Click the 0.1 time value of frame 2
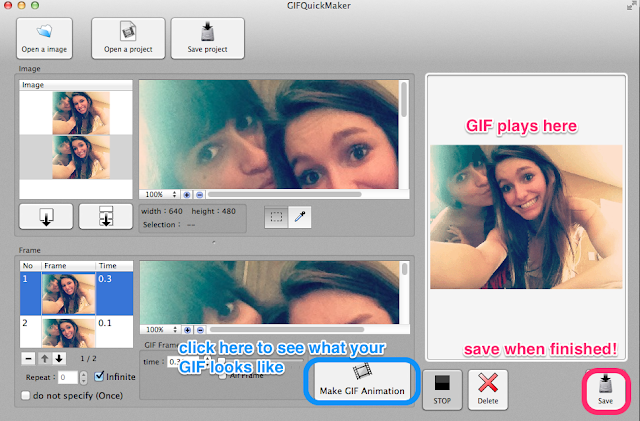Screen dimensions: 640x421 pos(105,323)
